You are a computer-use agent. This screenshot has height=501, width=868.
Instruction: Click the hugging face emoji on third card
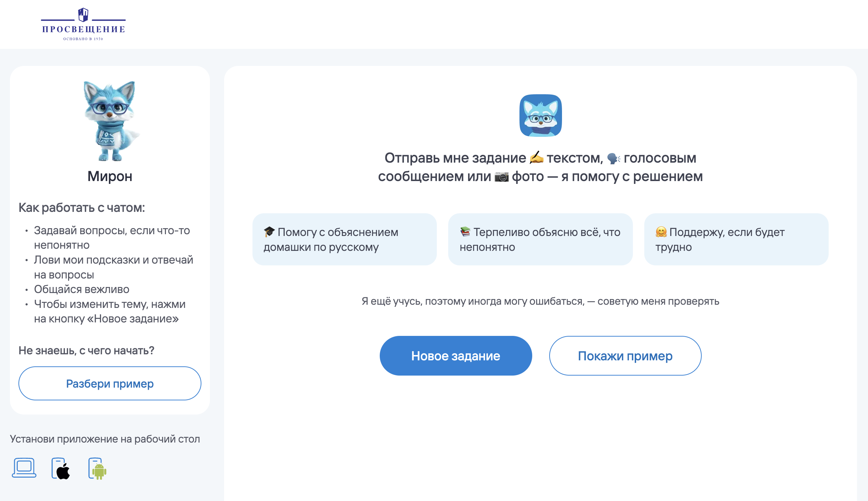tap(661, 232)
